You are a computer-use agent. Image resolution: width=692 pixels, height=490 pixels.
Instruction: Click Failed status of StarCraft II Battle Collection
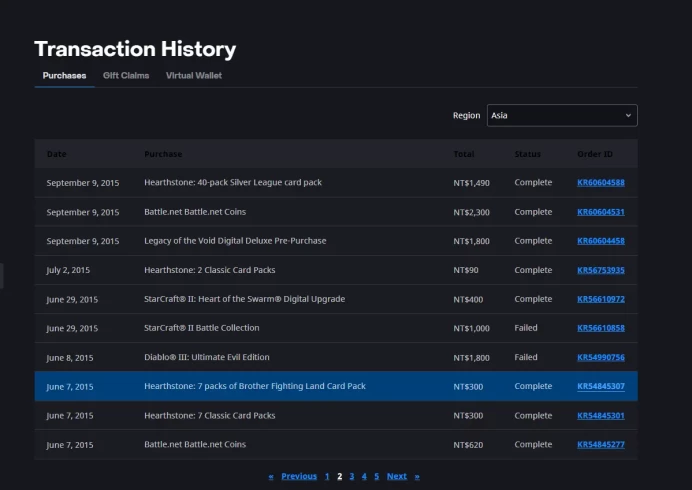pyautogui.click(x=526, y=328)
